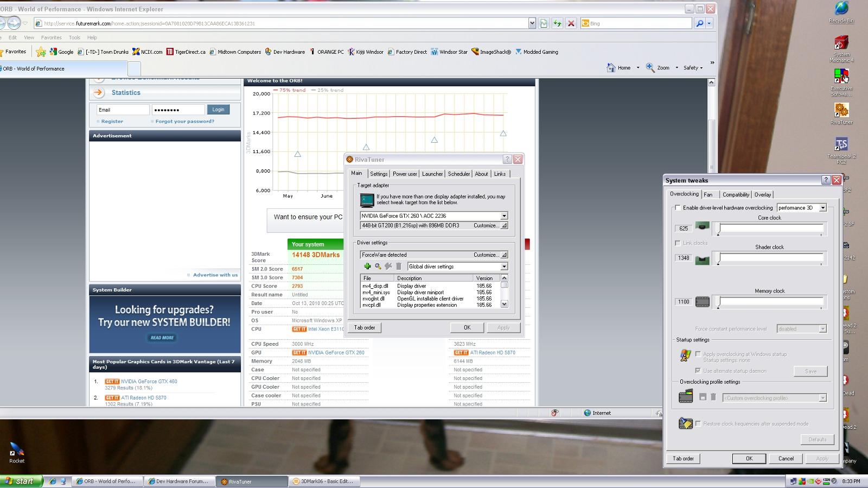Open the Teamspeak 2 desktop icon
This screenshot has width=868, height=488.
click(x=841, y=144)
